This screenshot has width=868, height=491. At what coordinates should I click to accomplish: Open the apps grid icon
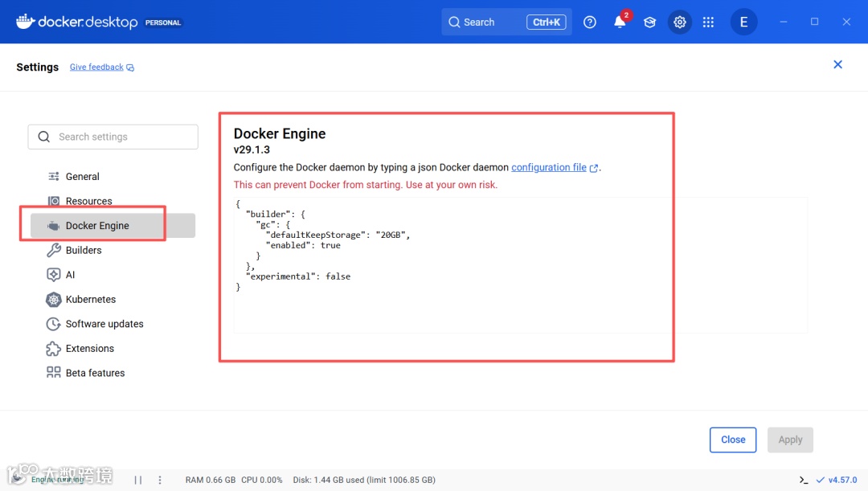708,23
